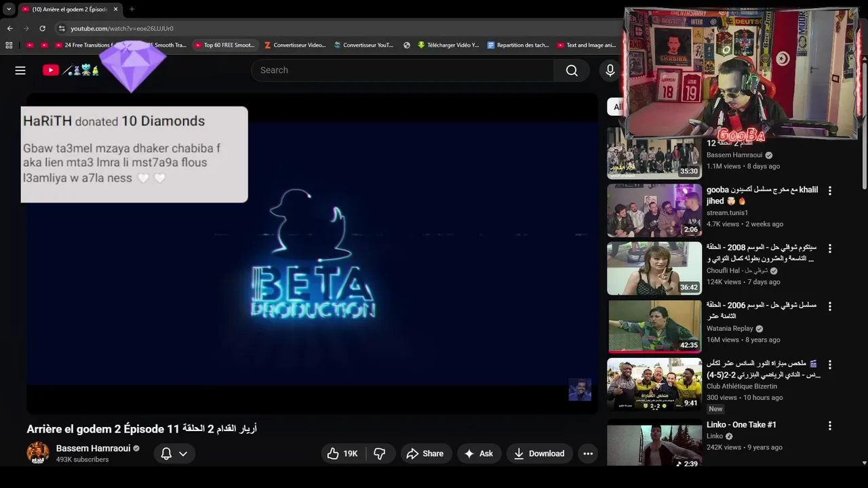Go forward in browser history
This screenshot has height=488, width=868.
(x=26, y=28)
